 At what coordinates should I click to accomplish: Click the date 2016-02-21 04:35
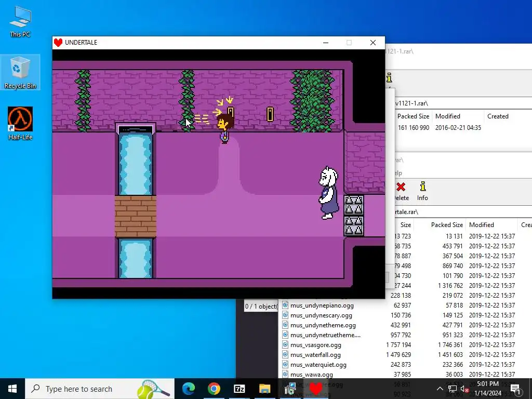(458, 128)
